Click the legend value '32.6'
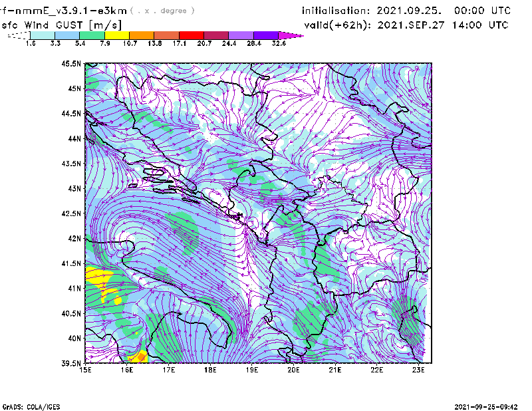This screenshot has width=532, height=411. [x=279, y=43]
